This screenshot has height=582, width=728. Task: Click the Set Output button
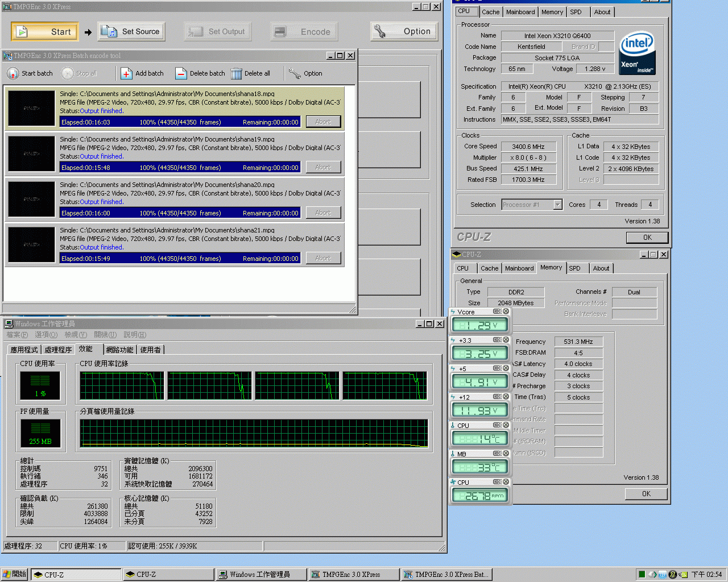[218, 32]
